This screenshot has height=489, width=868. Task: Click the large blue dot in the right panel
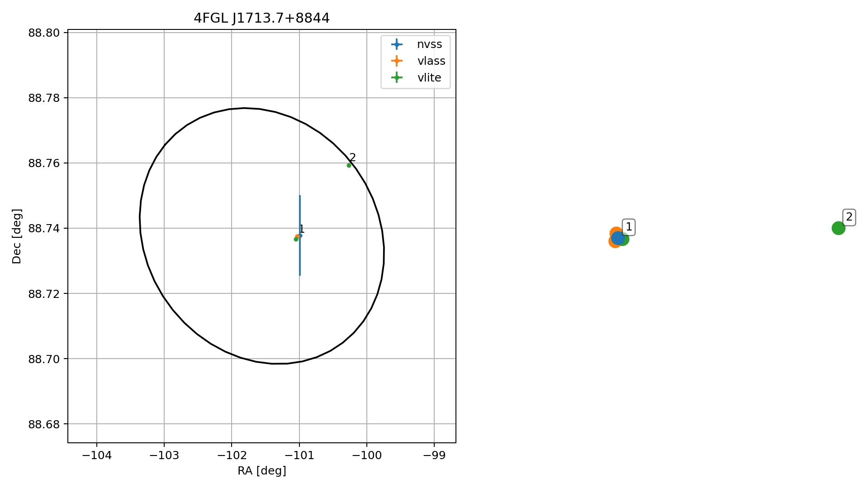618,238
